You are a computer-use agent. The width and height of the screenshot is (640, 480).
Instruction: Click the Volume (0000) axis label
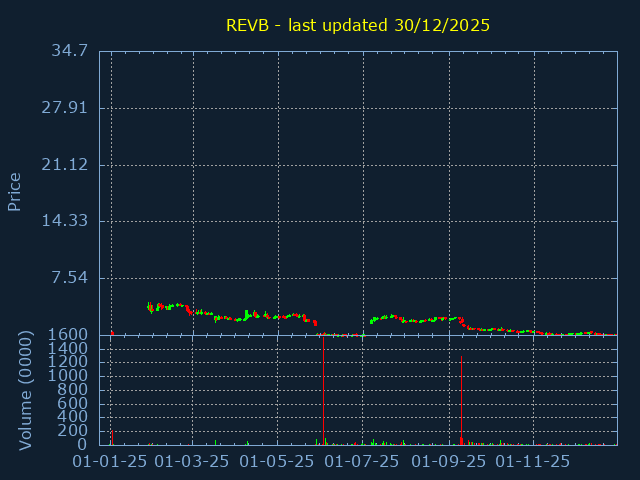pos(27,392)
